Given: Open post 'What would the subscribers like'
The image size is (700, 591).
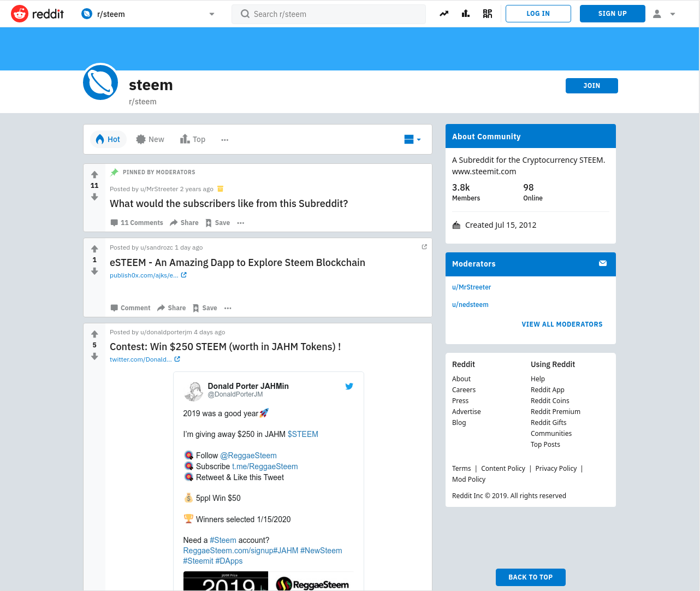Looking at the screenshot, I should 229,204.
